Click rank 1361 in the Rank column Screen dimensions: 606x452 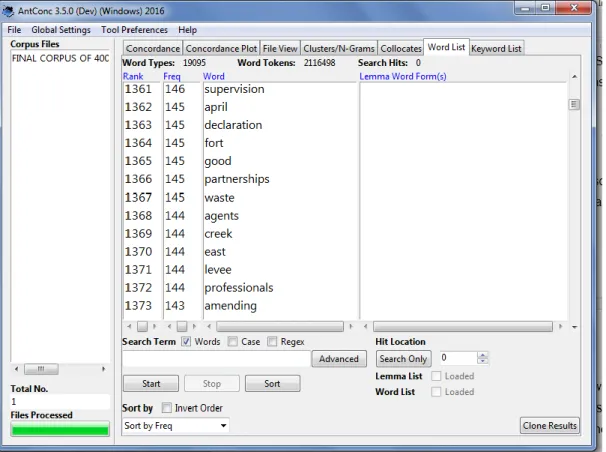coord(138,89)
